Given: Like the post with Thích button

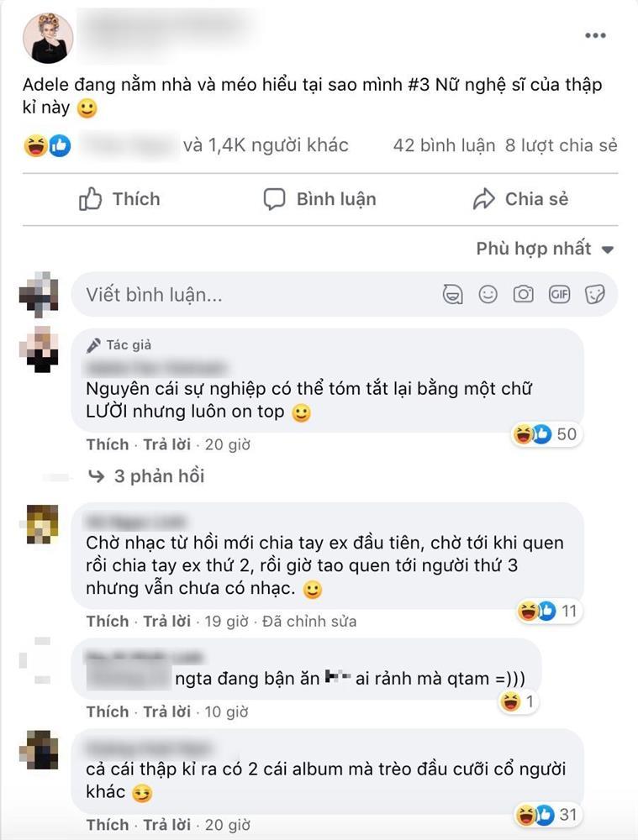Looking at the screenshot, I should [119, 199].
